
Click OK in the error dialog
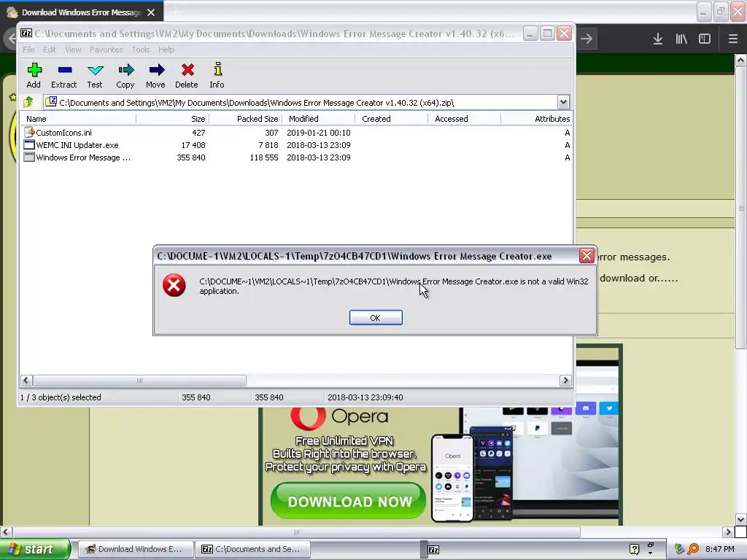[x=376, y=318]
